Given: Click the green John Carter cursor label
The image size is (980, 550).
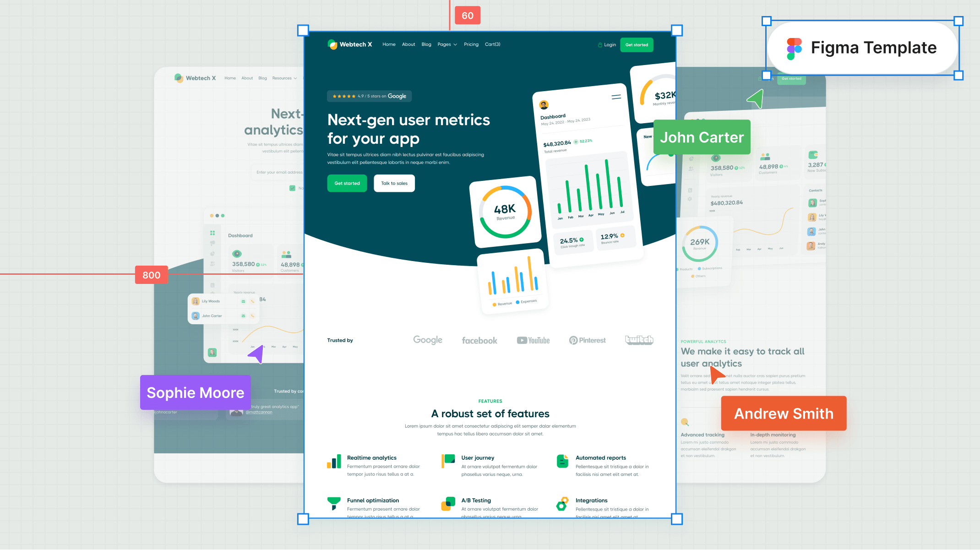Looking at the screenshot, I should pos(702,137).
